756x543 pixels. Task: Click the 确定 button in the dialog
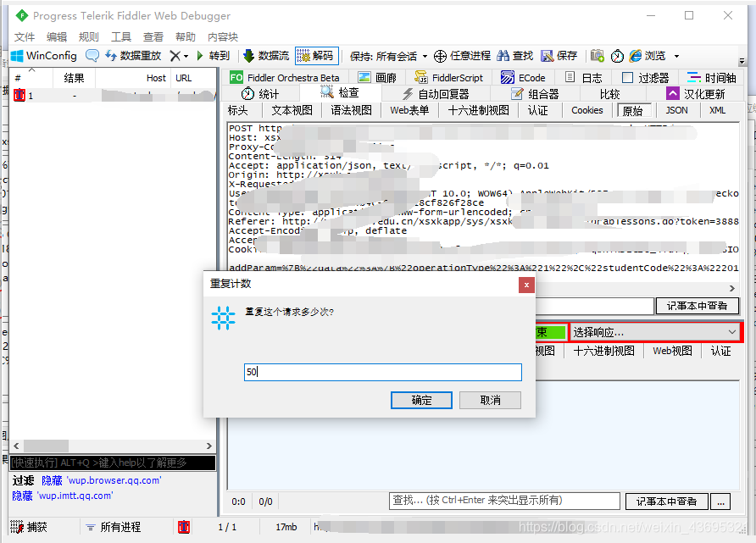[421, 399]
